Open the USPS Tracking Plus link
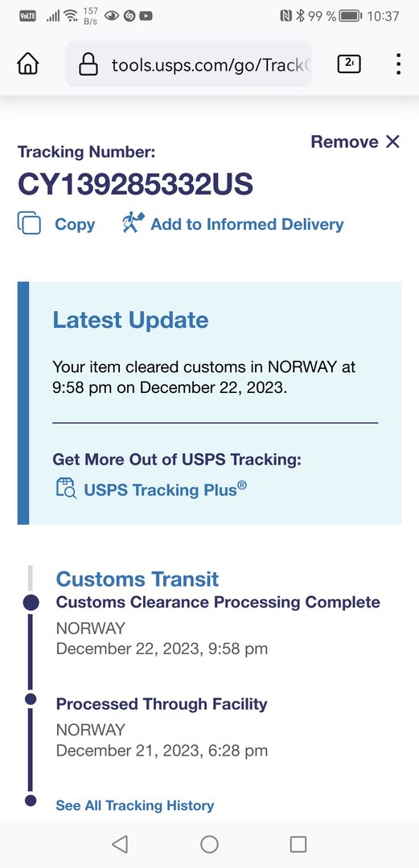Viewport: 419px width, 868px height. coord(165,489)
